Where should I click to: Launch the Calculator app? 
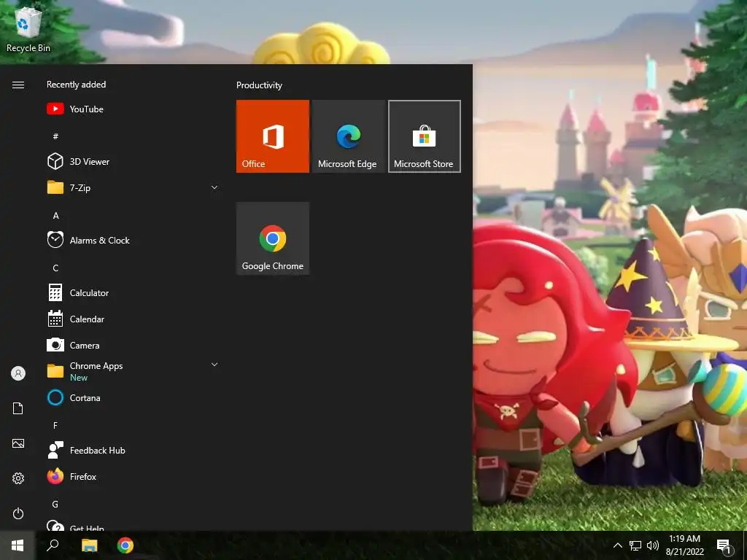pyautogui.click(x=133, y=293)
